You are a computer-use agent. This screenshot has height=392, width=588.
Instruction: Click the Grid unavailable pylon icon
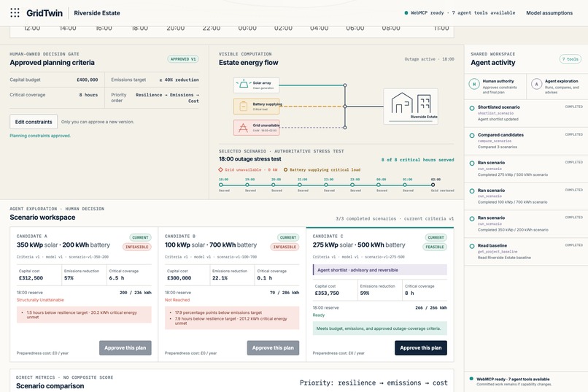tap(244, 128)
